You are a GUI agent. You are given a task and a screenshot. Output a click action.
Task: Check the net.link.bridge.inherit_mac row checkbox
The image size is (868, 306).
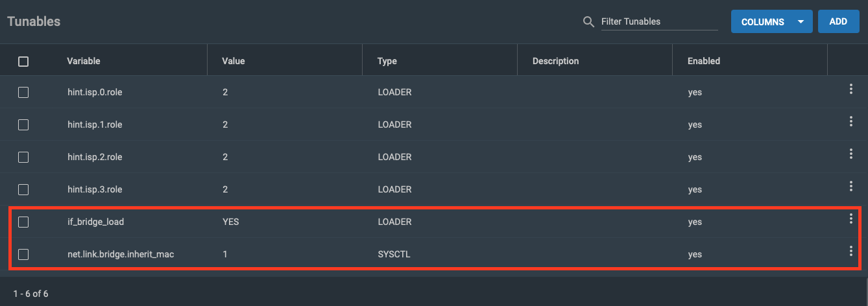pyautogui.click(x=23, y=254)
